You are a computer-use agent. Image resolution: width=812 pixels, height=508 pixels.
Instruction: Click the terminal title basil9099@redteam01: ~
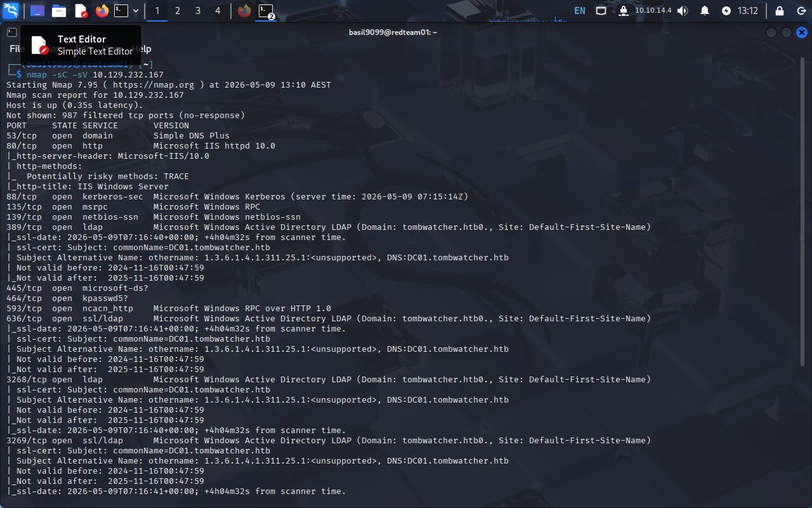(x=393, y=32)
